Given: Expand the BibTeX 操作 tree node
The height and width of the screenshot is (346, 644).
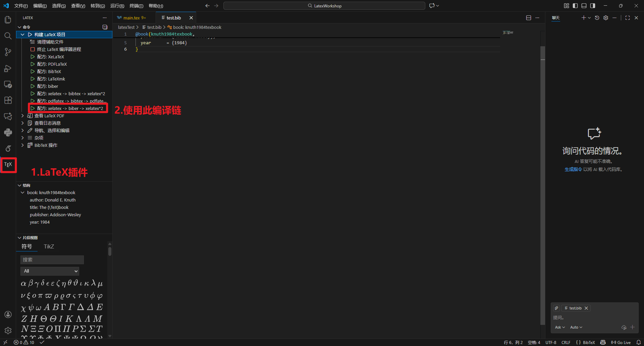Looking at the screenshot, I should click(x=22, y=145).
